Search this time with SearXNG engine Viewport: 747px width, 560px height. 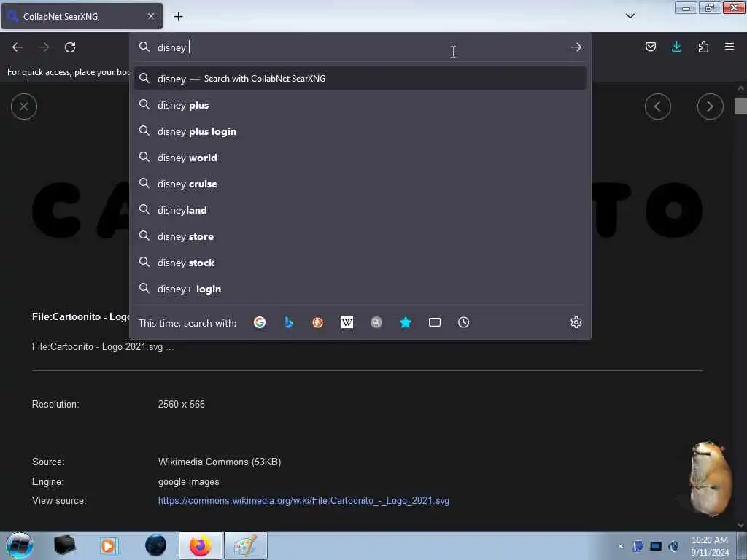[376, 322]
